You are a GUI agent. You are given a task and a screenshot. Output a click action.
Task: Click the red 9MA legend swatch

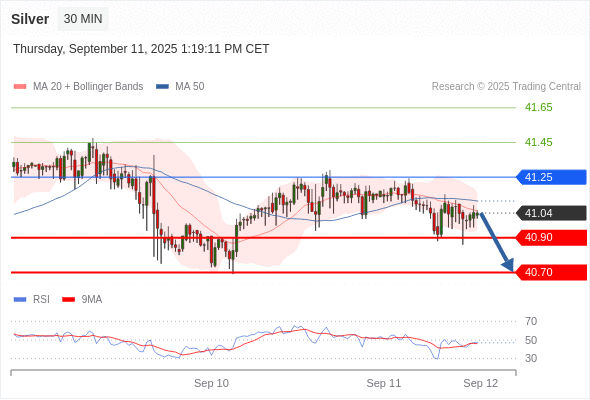point(68,300)
